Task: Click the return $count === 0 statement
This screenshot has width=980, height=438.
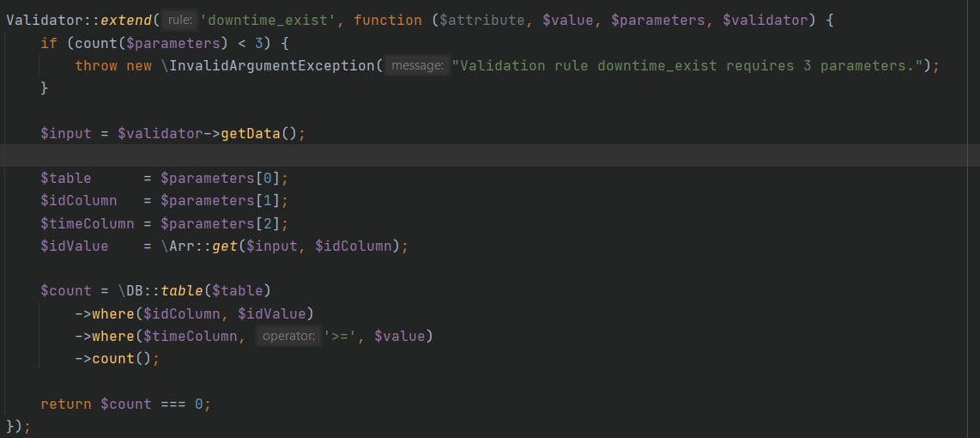Action: tap(125, 404)
